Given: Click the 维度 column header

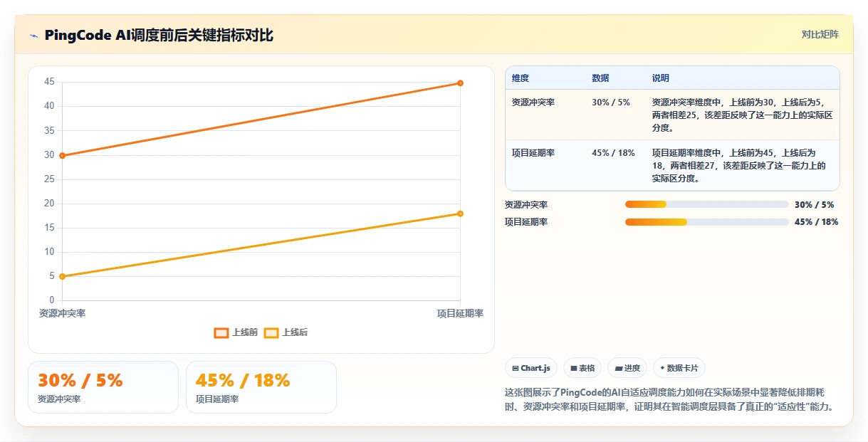Looking at the screenshot, I should click(x=521, y=78).
